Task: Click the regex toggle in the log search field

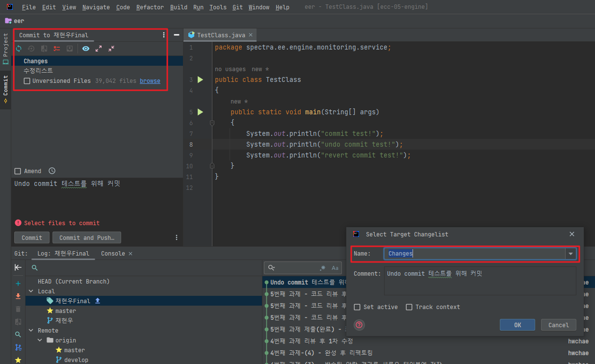Action: tap(323, 267)
